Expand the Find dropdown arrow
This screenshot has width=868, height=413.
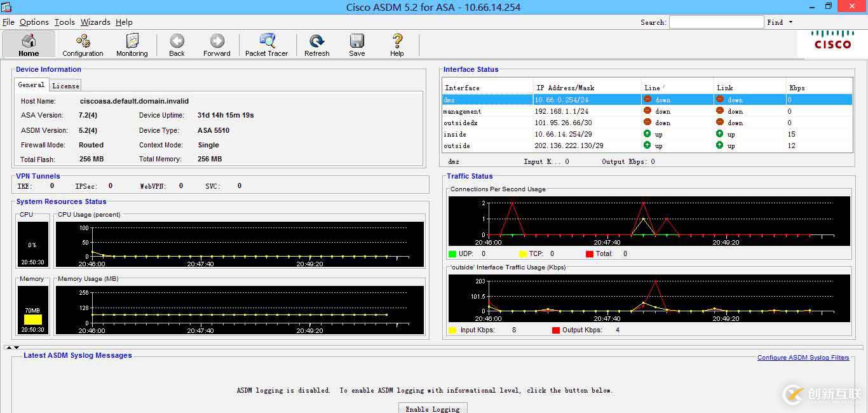click(791, 22)
